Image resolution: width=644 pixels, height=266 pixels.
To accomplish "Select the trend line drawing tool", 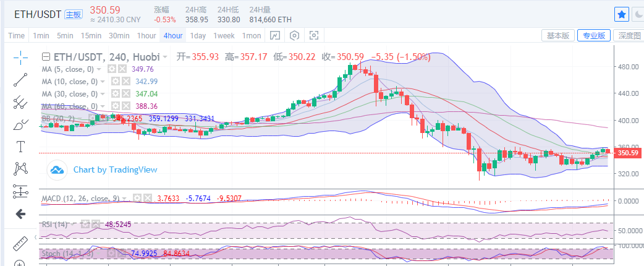I will pyautogui.click(x=20, y=79).
